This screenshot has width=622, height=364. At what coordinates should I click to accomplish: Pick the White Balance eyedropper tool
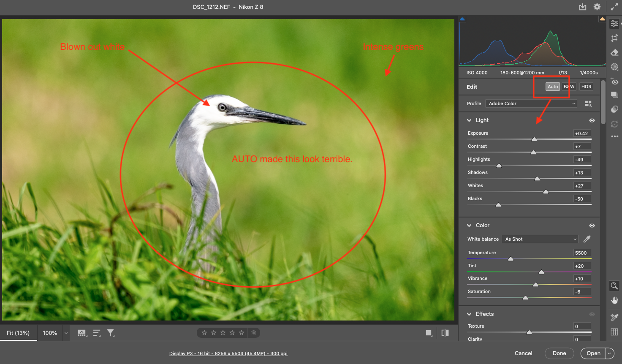tap(587, 239)
